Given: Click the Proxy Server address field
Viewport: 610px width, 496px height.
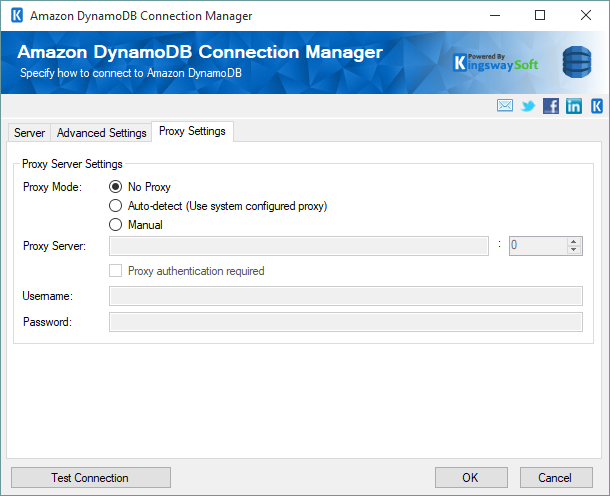Looking at the screenshot, I should tap(299, 246).
